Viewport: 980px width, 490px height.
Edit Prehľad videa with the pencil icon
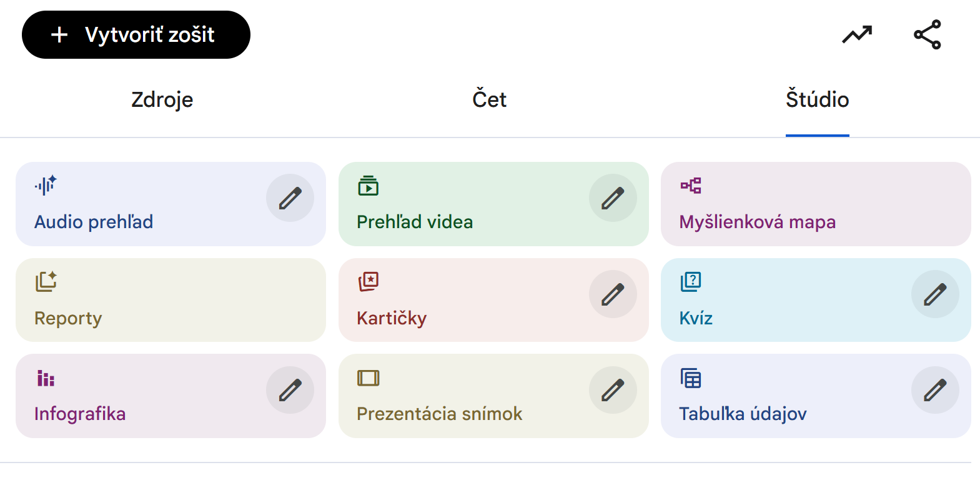[613, 198]
